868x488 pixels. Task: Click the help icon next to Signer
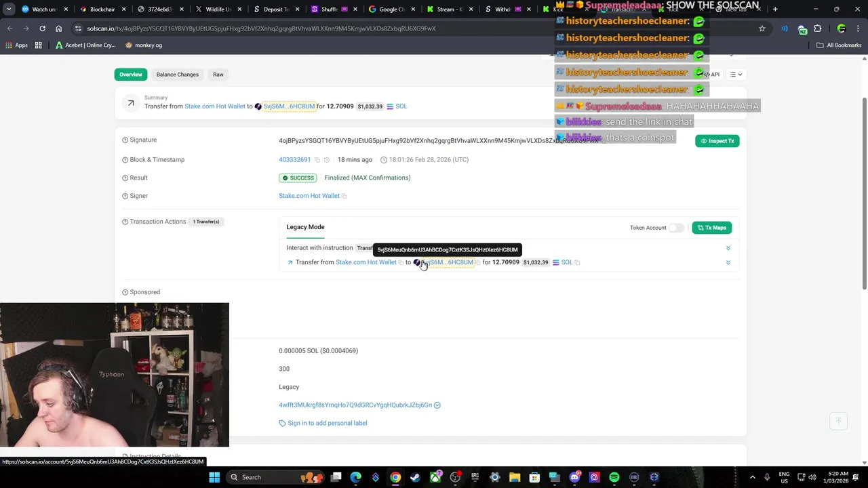125,196
